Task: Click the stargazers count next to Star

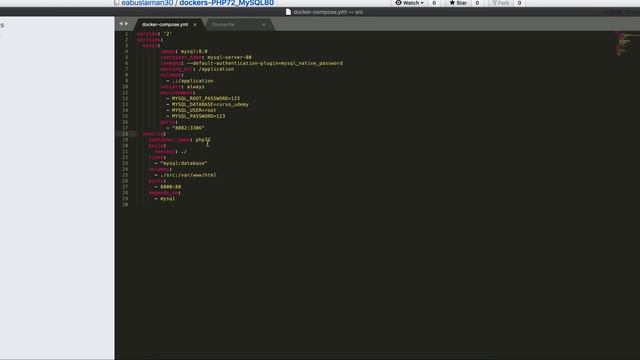Action: (x=477, y=3)
